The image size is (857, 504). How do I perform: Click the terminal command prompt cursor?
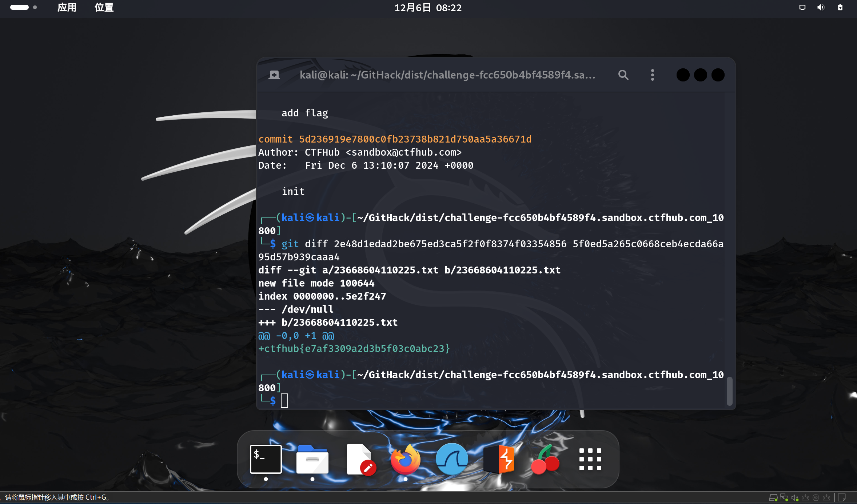284,401
